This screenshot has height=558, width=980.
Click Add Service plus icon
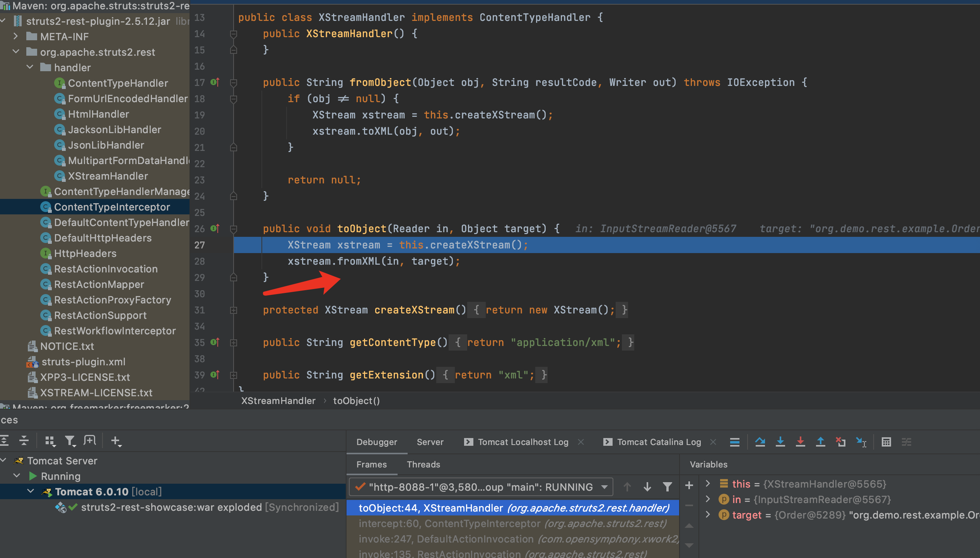pyautogui.click(x=116, y=441)
